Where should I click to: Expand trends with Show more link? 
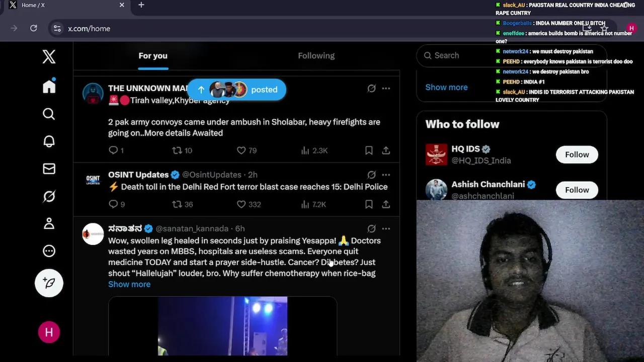[446, 87]
